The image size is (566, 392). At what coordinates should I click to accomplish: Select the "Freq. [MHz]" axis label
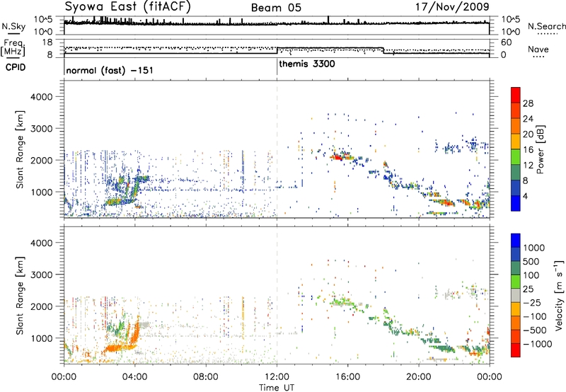(13, 47)
